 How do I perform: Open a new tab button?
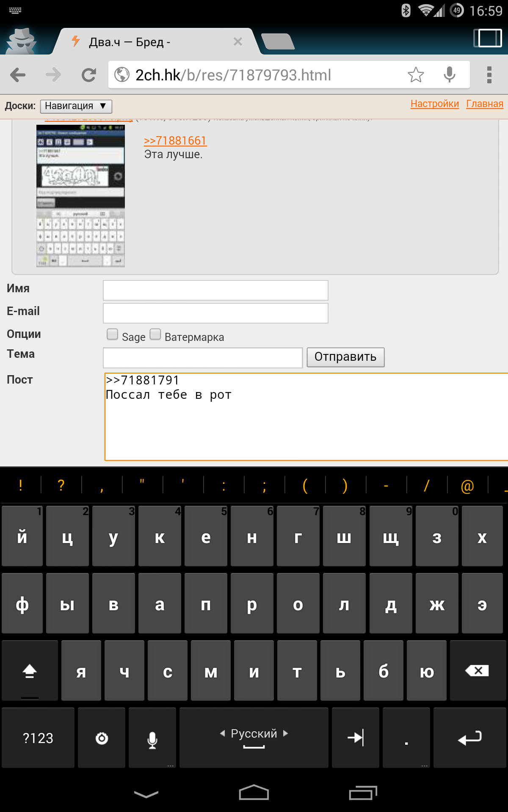coord(278,41)
